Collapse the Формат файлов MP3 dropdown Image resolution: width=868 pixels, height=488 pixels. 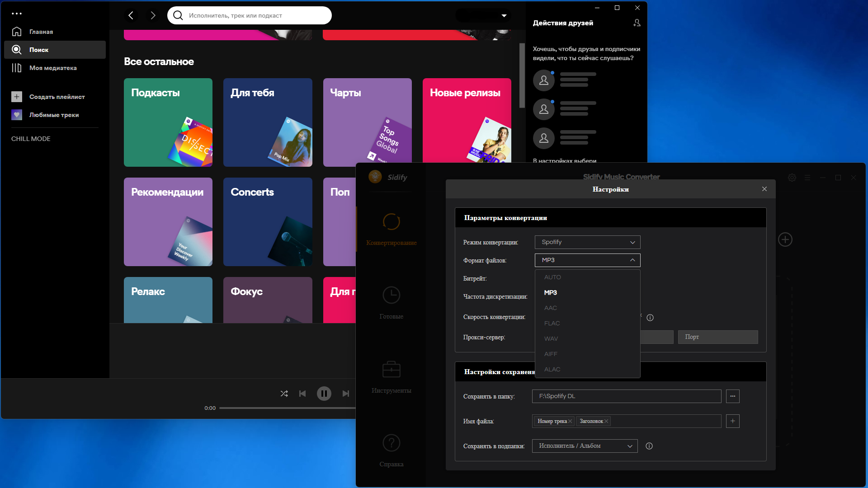[587, 260]
